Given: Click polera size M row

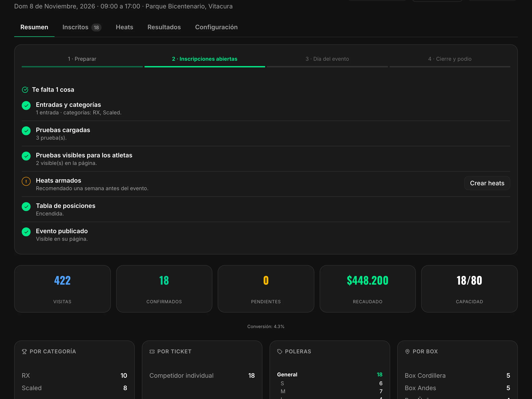Looking at the screenshot, I should (331, 391).
